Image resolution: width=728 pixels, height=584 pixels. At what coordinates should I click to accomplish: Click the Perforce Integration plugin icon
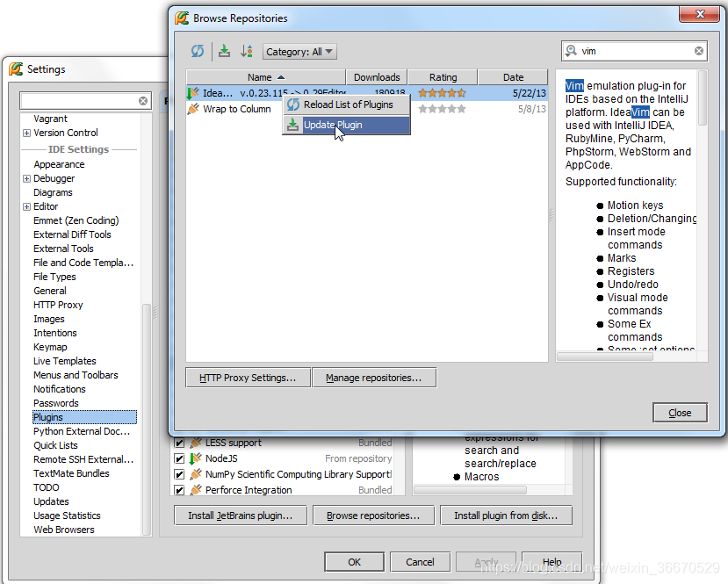tap(196, 490)
